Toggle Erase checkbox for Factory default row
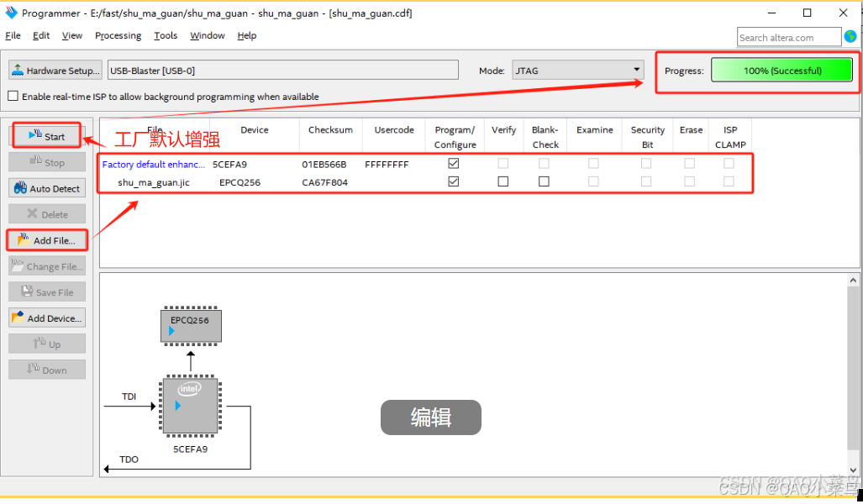Screen dimensions: 863x504 point(689,164)
